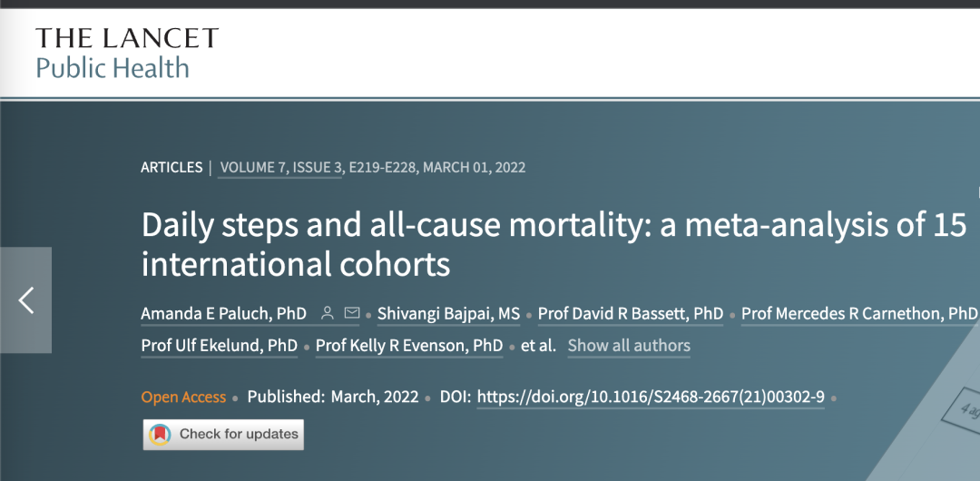Open the DOI link for this article
980x481 pixels.
click(651, 398)
